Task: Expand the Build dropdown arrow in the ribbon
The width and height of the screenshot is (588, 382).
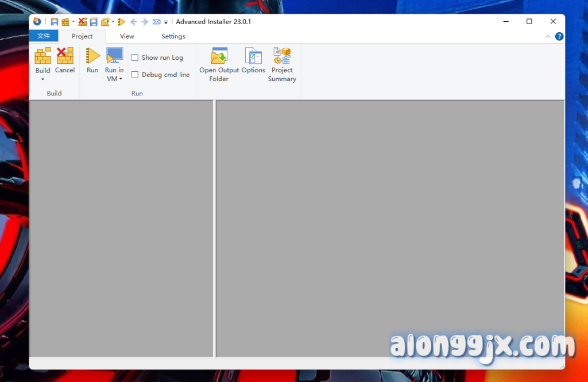Action: 43,79
